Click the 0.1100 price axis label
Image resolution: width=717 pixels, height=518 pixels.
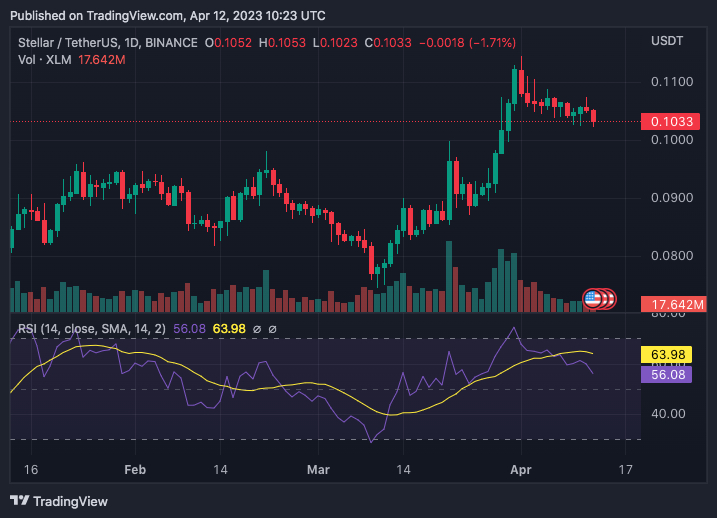pyautogui.click(x=672, y=82)
